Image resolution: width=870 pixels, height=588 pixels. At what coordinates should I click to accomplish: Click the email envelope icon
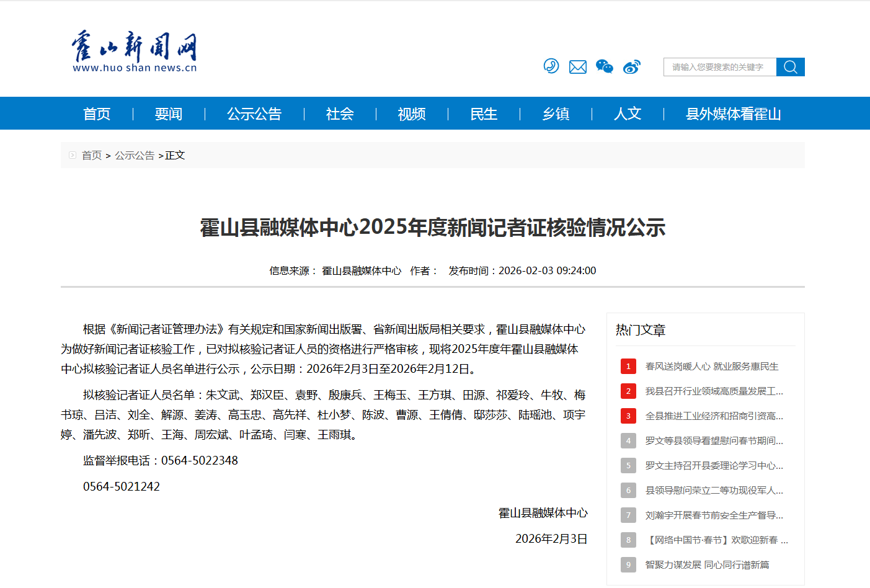(578, 67)
